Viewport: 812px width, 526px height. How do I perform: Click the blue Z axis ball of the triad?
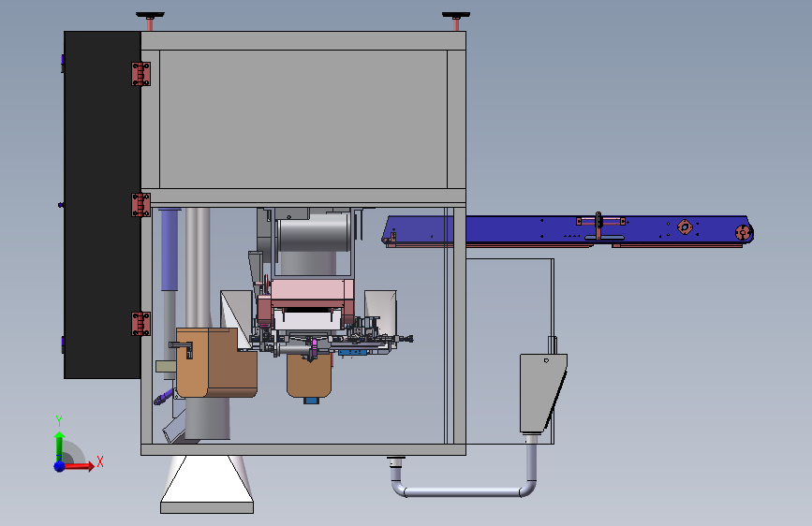point(60,466)
